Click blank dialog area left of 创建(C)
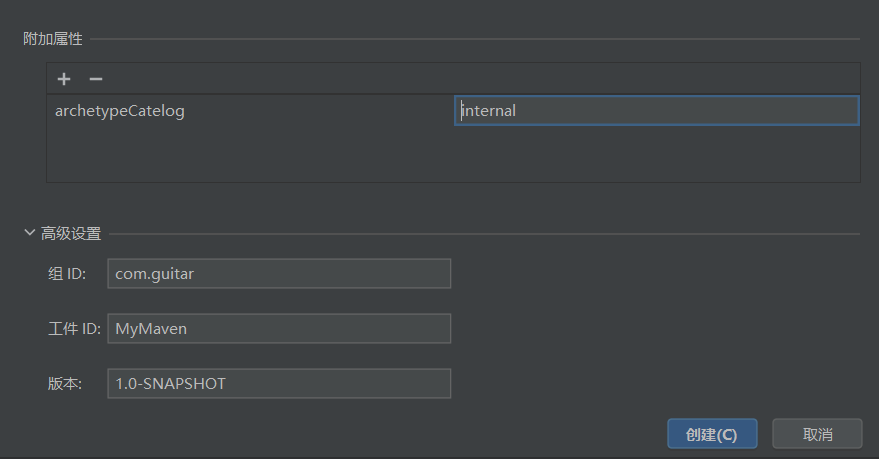 click(x=400, y=435)
